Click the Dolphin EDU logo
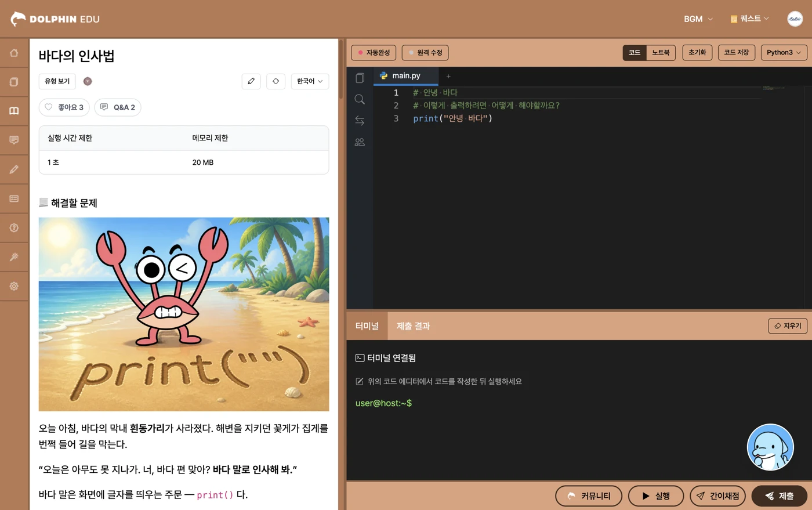This screenshot has height=510, width=812. pos(55,19)
